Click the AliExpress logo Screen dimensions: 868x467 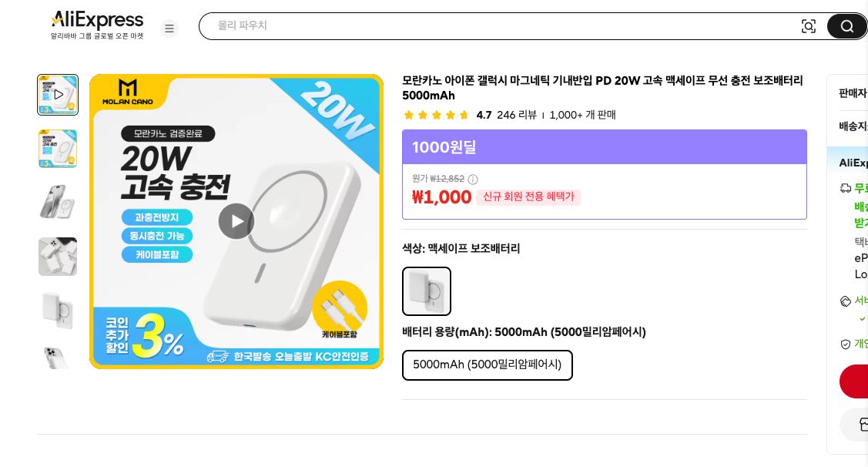pos(97,21)
